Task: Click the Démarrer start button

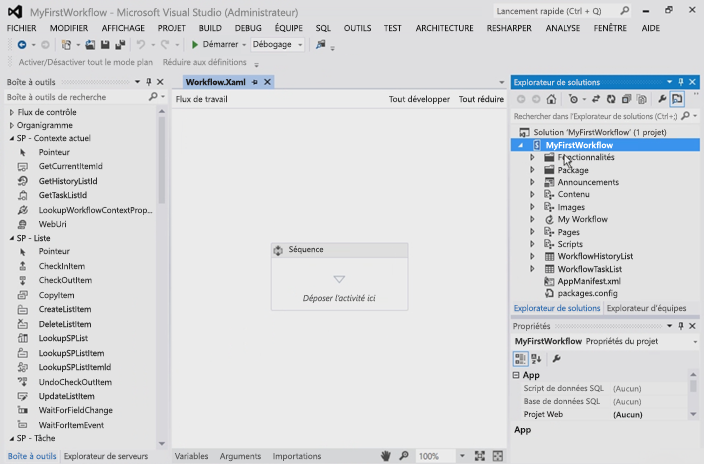Action: point(215,44)
